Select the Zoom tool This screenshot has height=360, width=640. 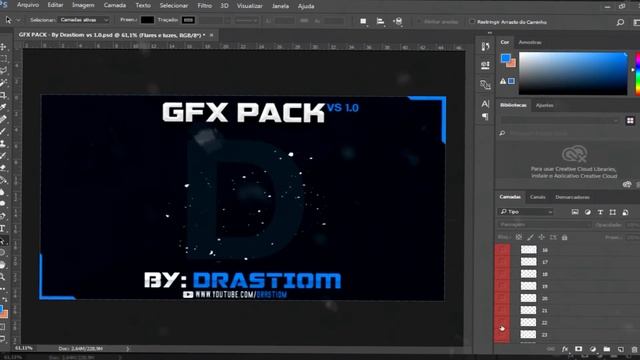(3, 277)
